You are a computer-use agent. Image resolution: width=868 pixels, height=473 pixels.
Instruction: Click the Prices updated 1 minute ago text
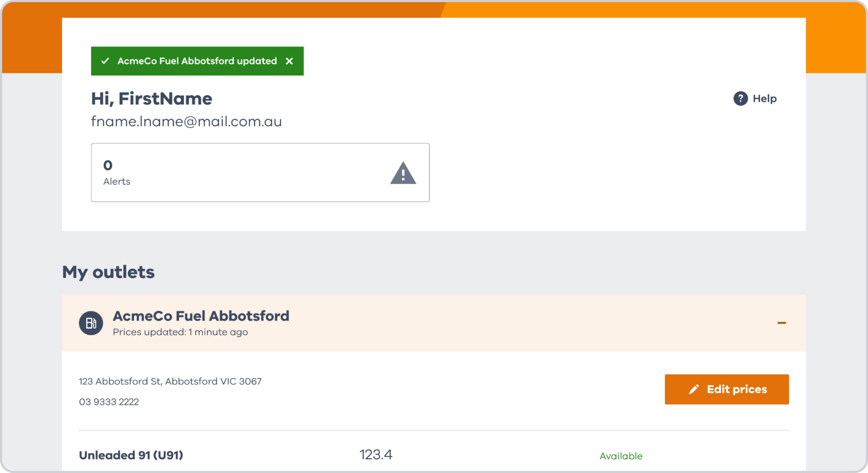tap(180, 332)
